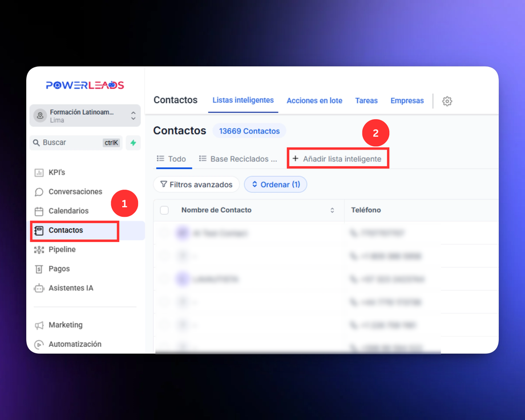Image resolution: width=525 pixels, height=420 pixels.
Task: Click the ctrlK shortcut badge
Action: click(x=111, y=143)
